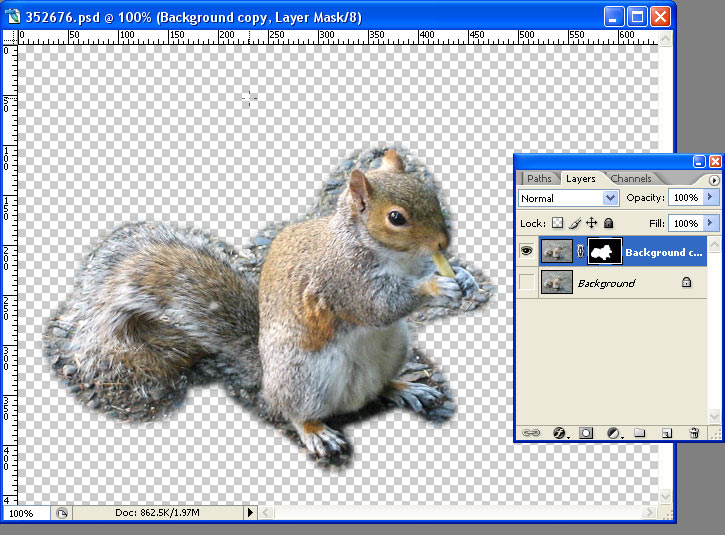
Task: Toggle Lock image pixels brush icon
Action: [x=574, y=223]
